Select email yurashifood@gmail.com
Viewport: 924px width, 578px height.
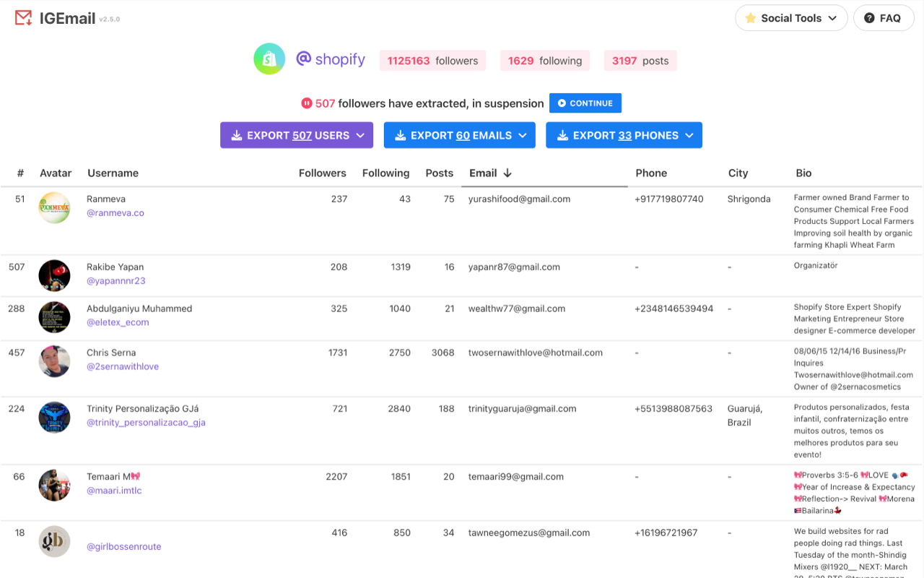click(519, 199)
